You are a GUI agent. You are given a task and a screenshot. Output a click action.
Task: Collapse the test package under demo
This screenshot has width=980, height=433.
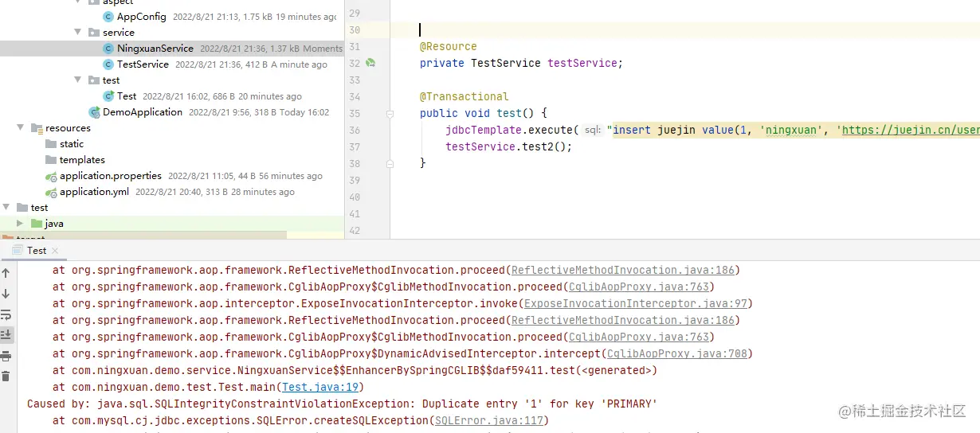coord(78,80)
